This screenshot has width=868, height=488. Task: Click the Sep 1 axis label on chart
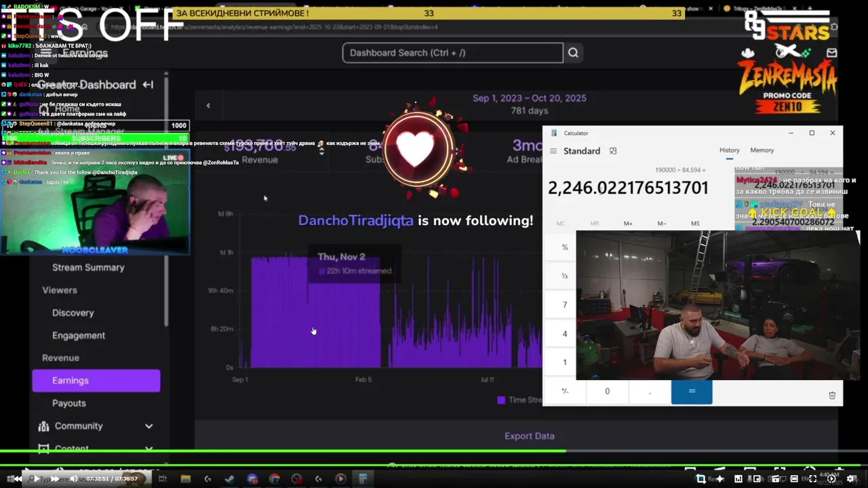pos(240,380)
